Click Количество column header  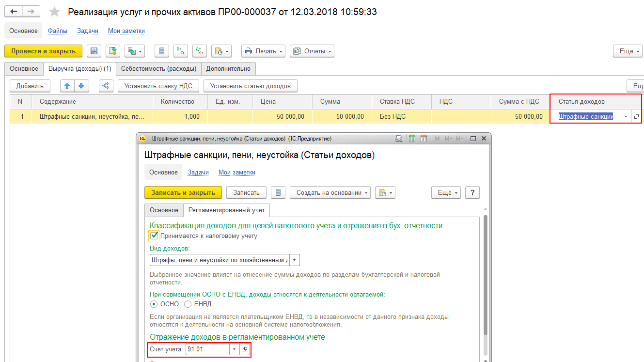pos(180,102)
